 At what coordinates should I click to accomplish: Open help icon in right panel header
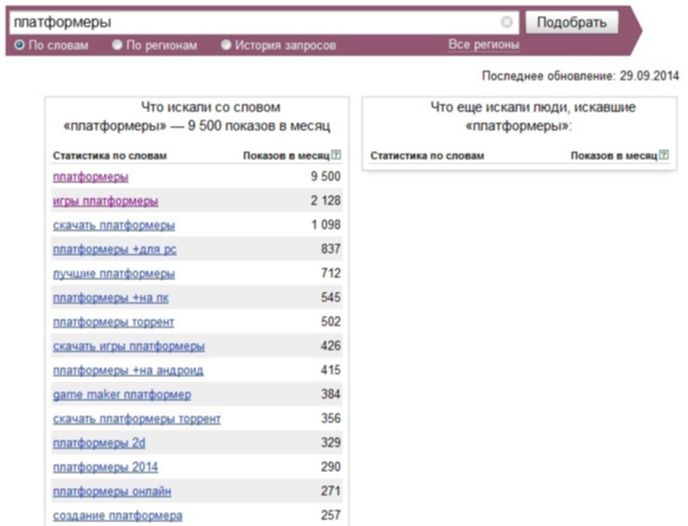tap(664, 154)
